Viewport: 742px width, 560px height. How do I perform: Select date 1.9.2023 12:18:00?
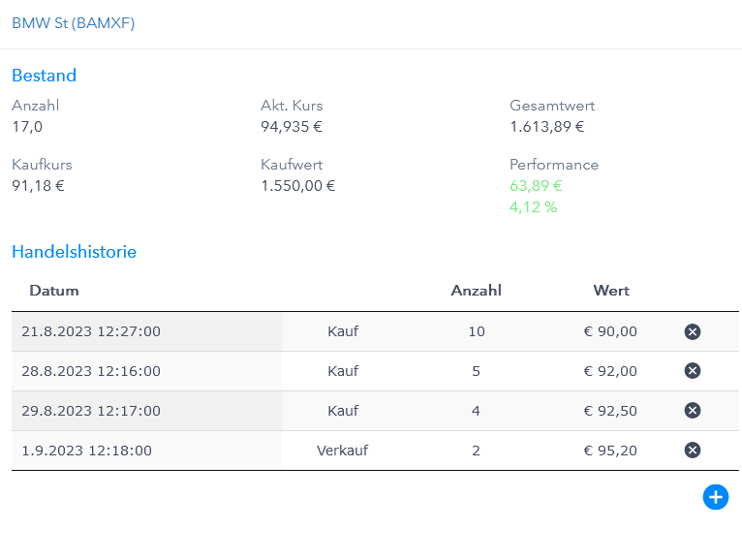click(x=86, y=451)
